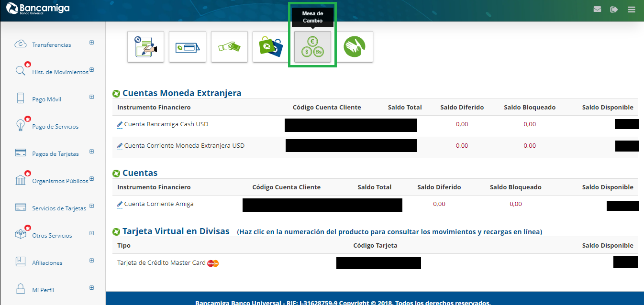Viewport: 644px width, 305px height.
Task: Click Tarjeta de Crédito Master Card row text
Action: [x=161, y=262]
